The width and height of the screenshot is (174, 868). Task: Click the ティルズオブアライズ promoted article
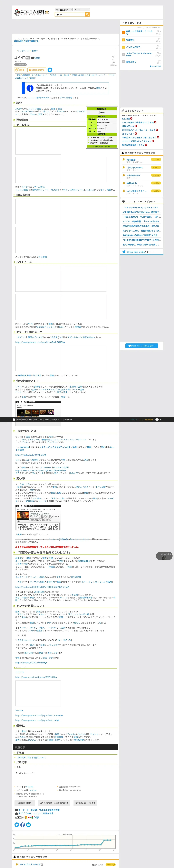coord(30,864)
